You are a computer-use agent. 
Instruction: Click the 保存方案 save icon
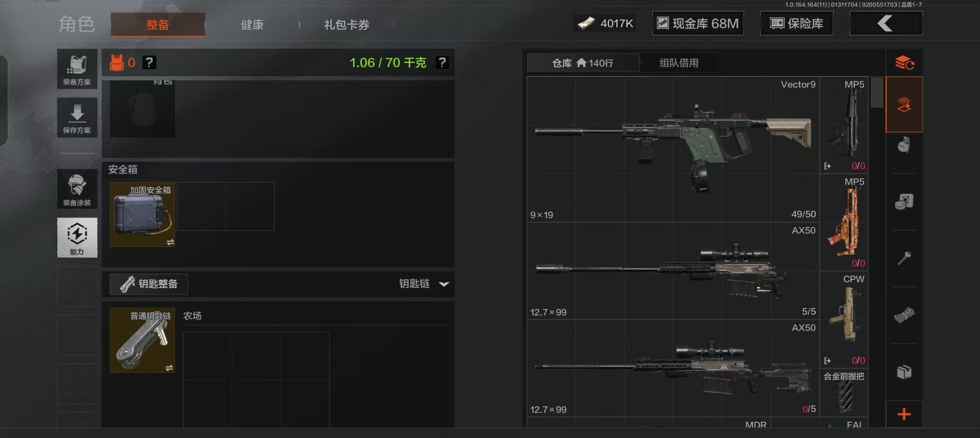77,118
